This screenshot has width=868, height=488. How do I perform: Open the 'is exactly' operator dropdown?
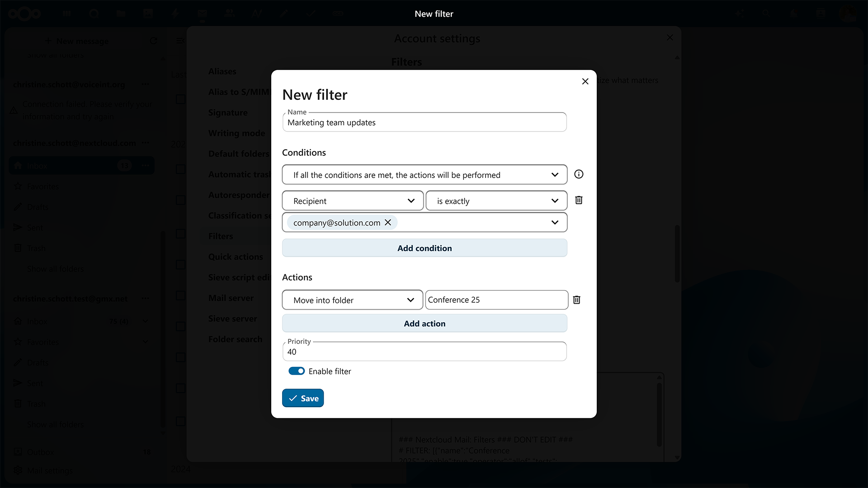coord(496,201)
